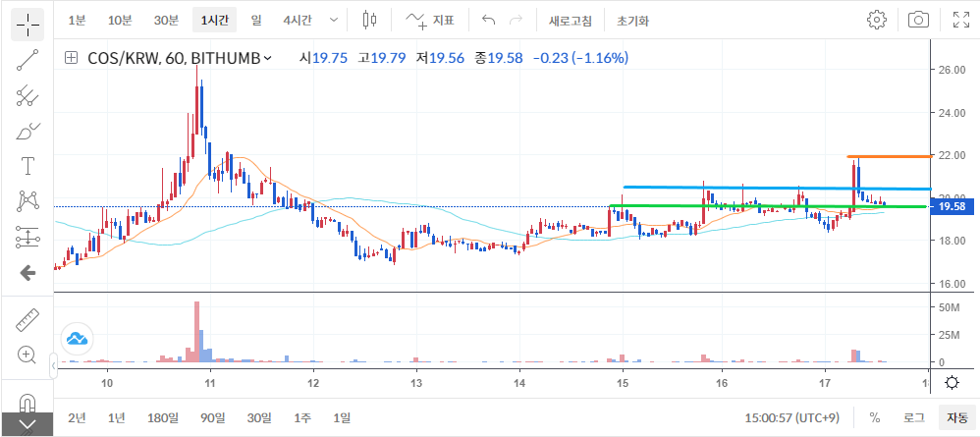
Task: Enter fullscreen mode
Action: tap(960, 20)
